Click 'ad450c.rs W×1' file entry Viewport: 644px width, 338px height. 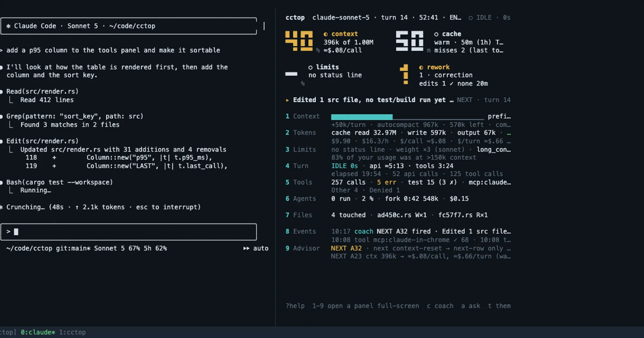402,215
